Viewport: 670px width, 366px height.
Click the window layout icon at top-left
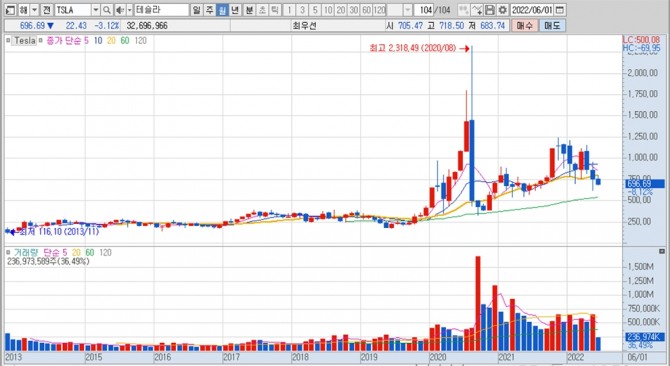10,10
